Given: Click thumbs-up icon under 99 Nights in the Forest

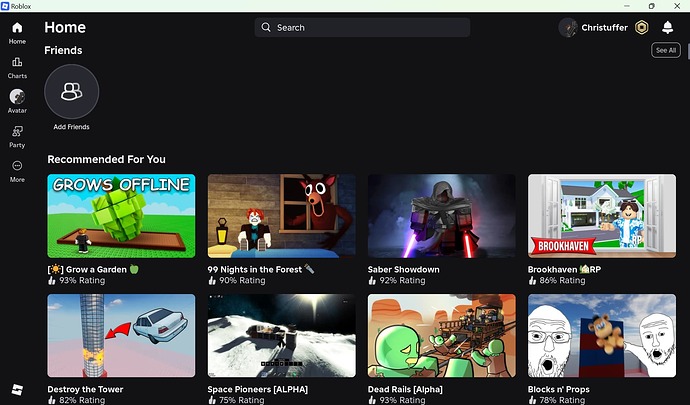Looking at the screenshot, I should (x=212, y=280).
